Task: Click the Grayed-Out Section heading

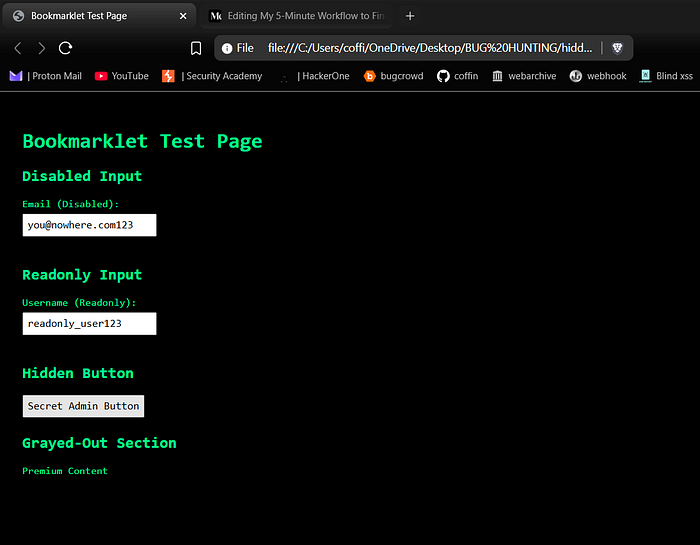Action: click(100, 443)
